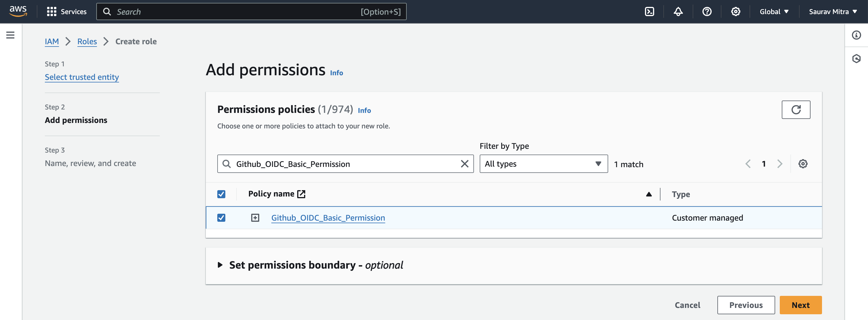868x320 pixels.
Task: Open the Services grid menu
Action: point(66,12)
